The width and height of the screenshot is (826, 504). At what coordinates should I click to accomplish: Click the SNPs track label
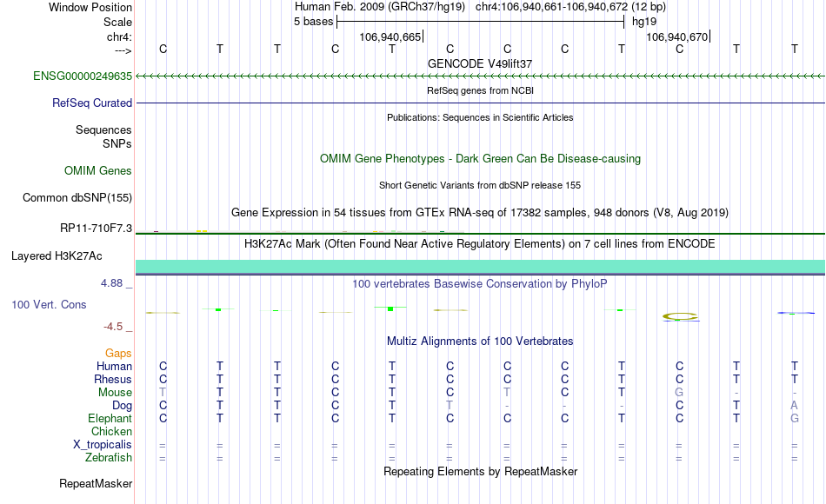tap(117, 143)
